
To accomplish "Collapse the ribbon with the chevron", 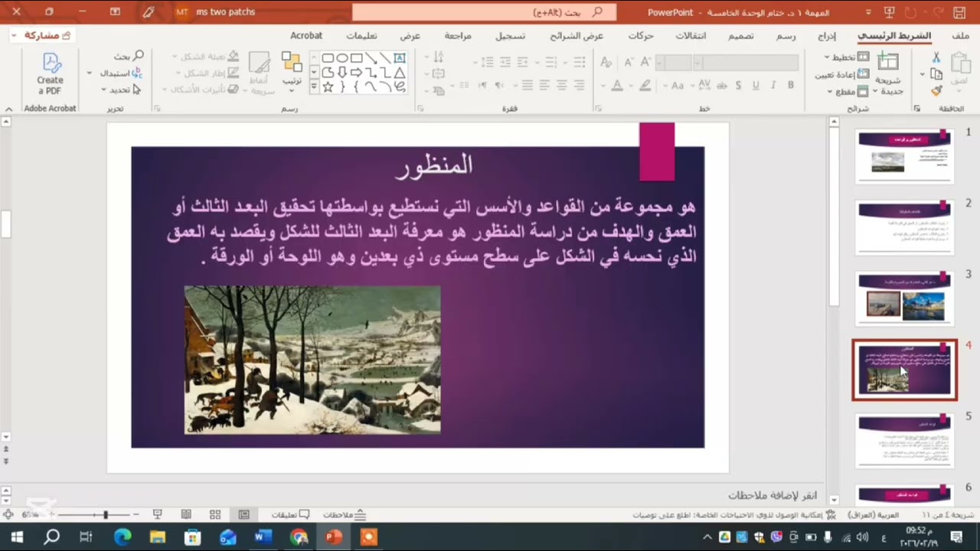I will coord(8,109).
